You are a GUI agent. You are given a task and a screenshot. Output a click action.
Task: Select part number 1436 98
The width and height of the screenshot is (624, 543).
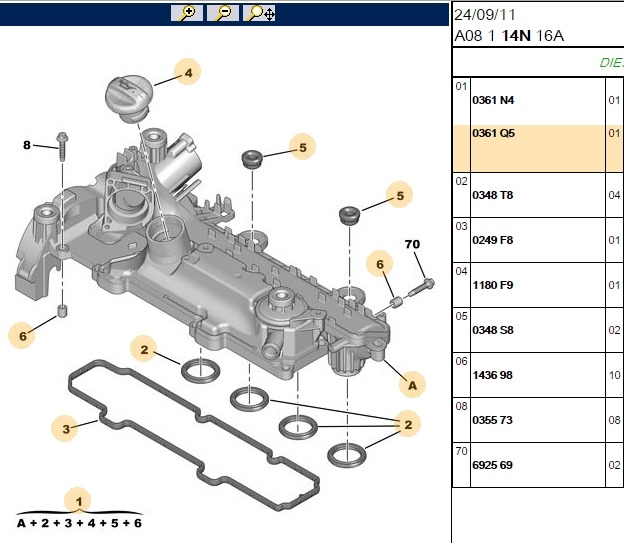(x=492, y=375)
